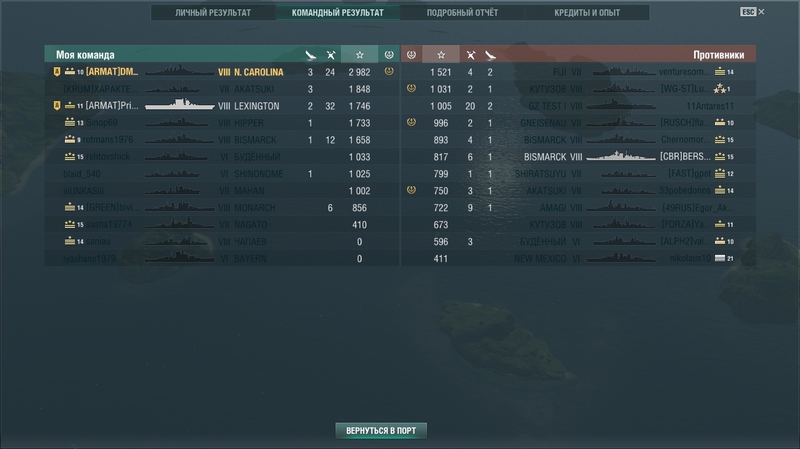Sort opponents by ships destroyed icon
Viewport: 800px width, 449px height.
[490, 55]
